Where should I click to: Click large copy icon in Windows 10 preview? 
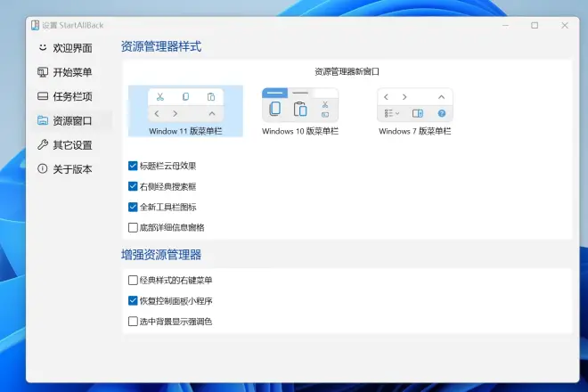(x=275, y=109)
